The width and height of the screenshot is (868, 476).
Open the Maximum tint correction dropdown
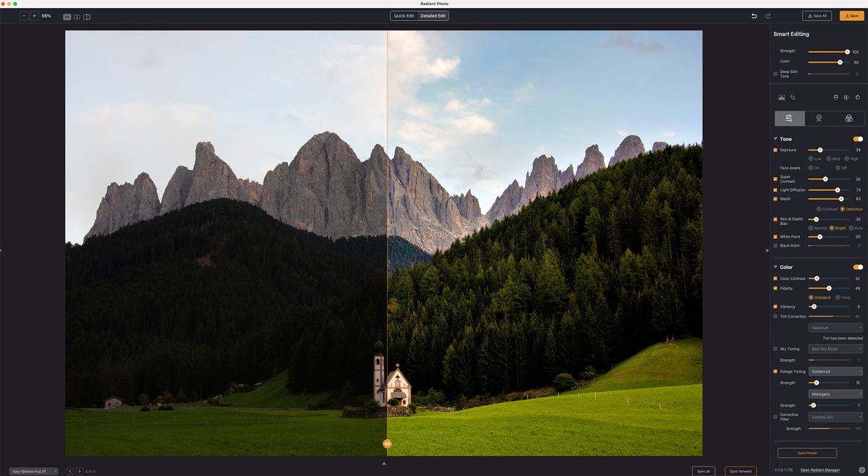pyautogui.click(x=836, y=328)
